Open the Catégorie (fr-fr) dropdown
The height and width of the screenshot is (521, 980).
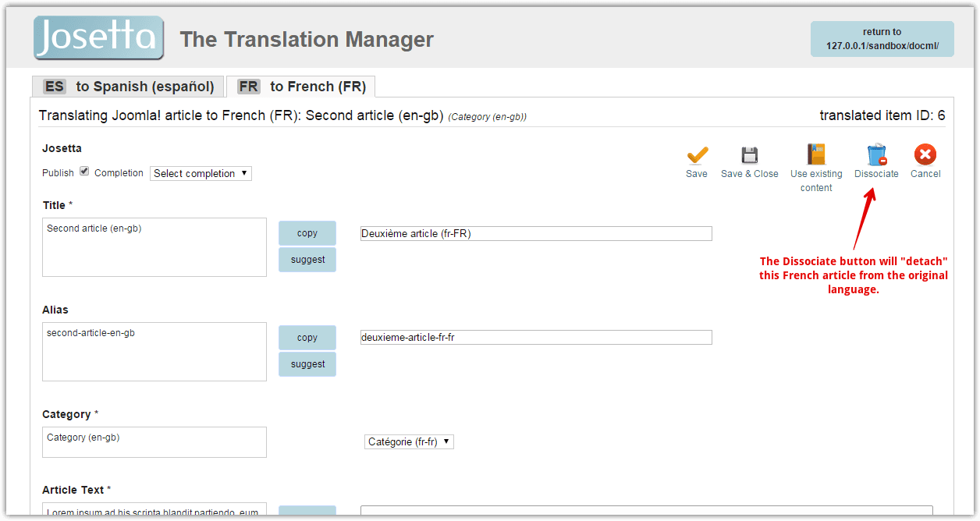tap(409, 441)
